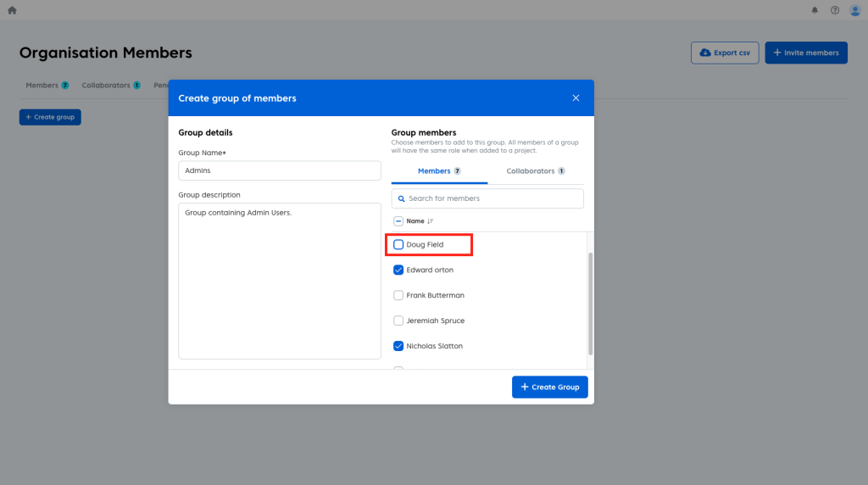Click the home icon in top bar
Image resolution: width=868 pixels, height=485 pixels.
(12, 10)
